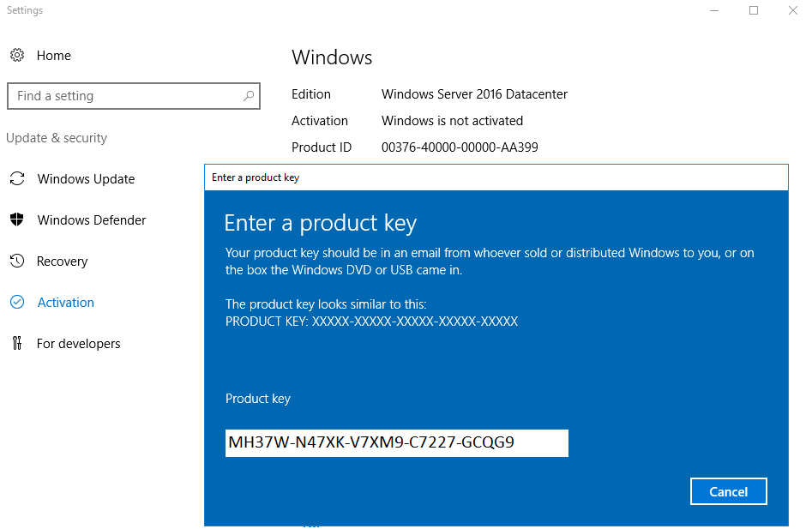
Task: Select the Windows Update refresh icon
Action: (18, 178)
